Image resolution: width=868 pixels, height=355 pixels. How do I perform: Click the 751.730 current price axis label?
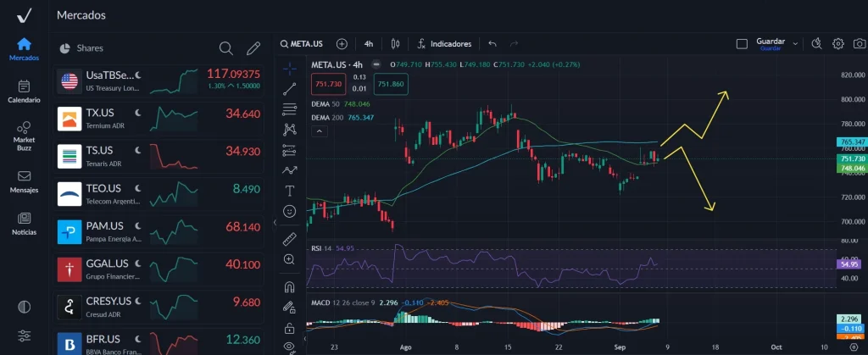(x=853, y=158)
